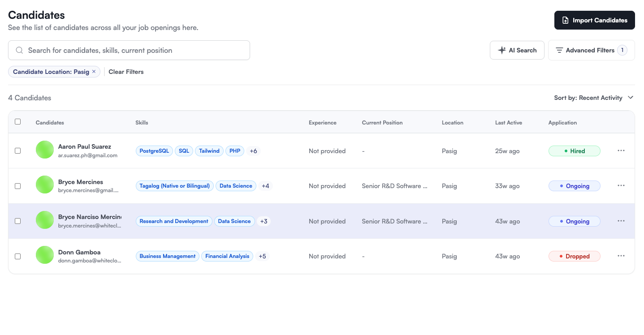
Task: Show the +5 more skills for Donn Gamboa
Action: (x=262, y=257)
